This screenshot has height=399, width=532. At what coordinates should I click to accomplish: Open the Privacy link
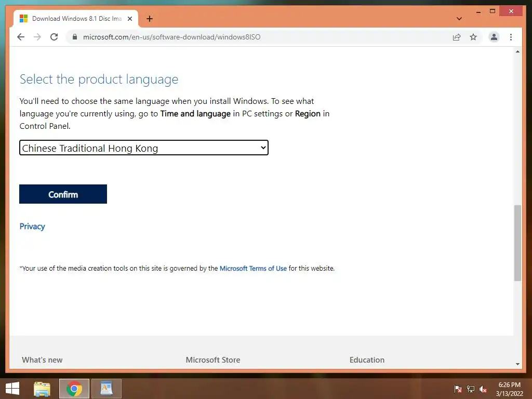coord(32,227)
